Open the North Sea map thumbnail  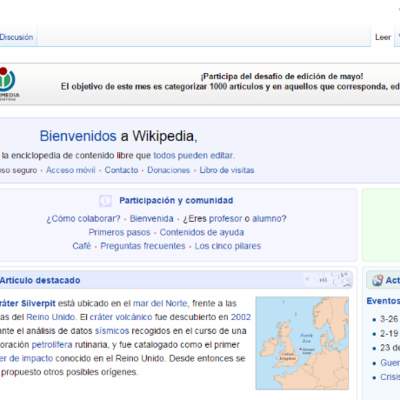[x=302, y=343]
